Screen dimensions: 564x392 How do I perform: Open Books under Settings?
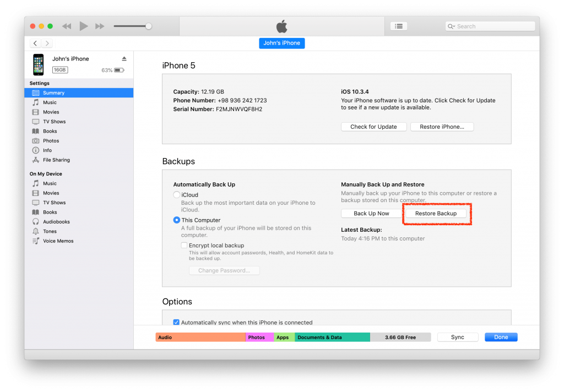click(x=79, y=131)
